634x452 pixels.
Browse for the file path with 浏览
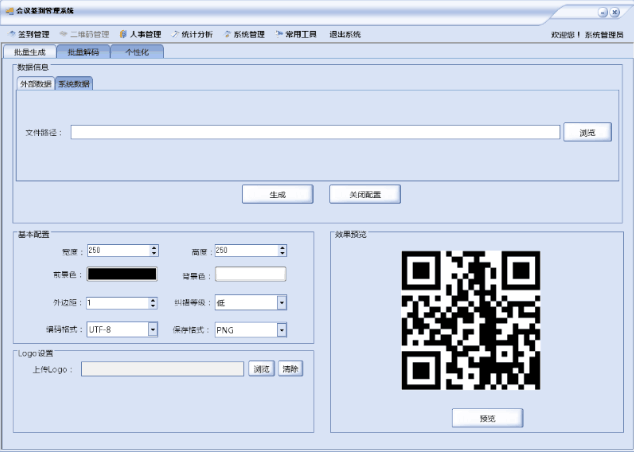[x=588, y=132]
